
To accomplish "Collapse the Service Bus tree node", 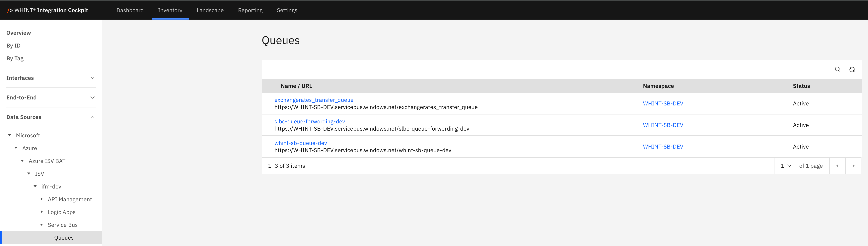I will point(41,225).
